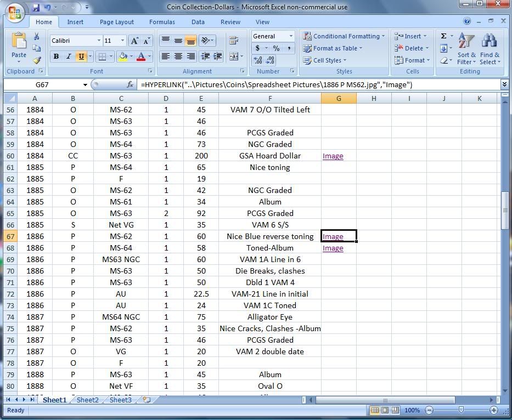The height and width of the screenshot is (420, 512).
Task: Open the Image link in row 68
Action: [333, 248]
